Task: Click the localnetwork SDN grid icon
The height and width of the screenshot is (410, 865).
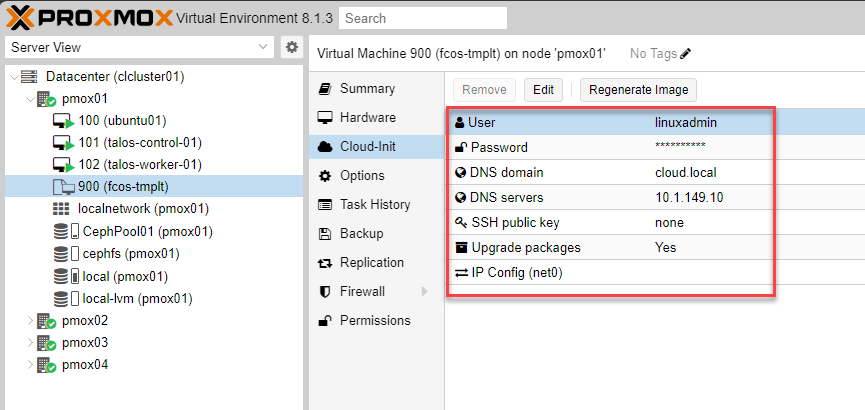Action: pos(62,209)
